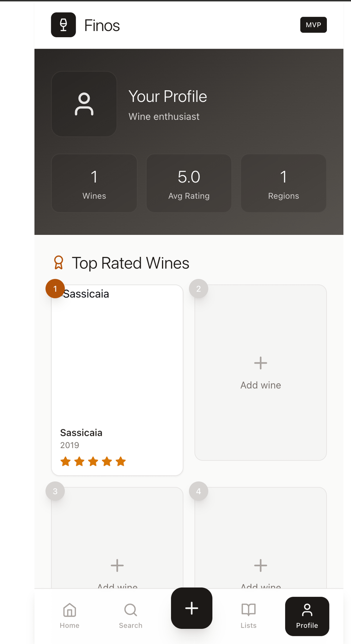Open the Wines count stat card

(94, 183)
